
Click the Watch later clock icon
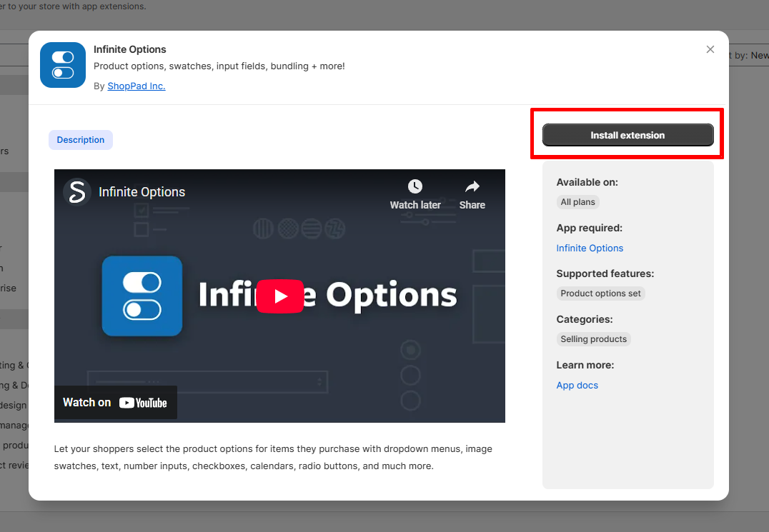coord(415,187)
